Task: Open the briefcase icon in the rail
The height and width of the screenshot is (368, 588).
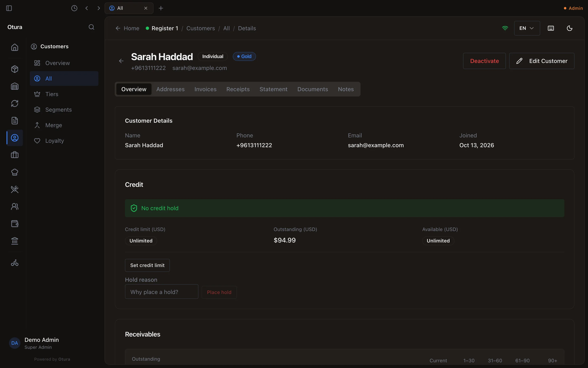Action: click(14, 155)
